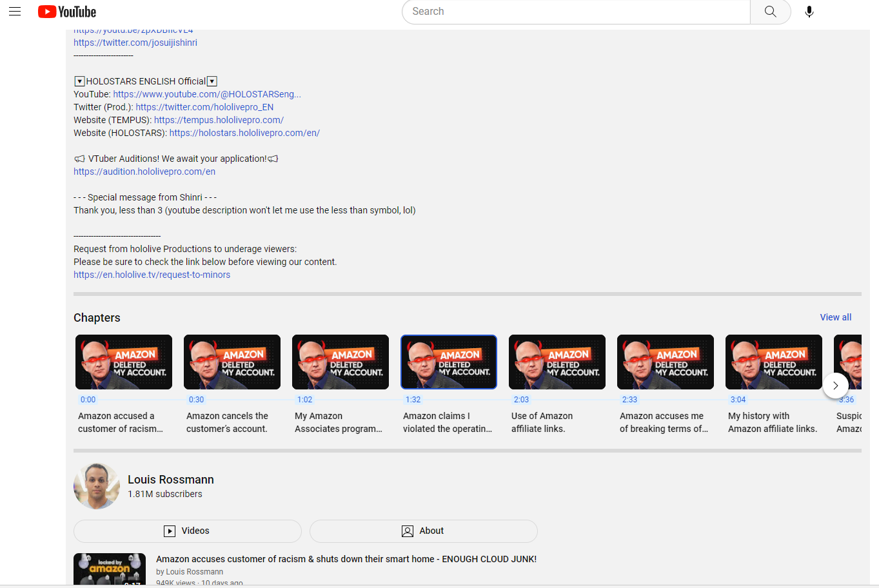Open the HOLOSTARSeng YouTube channel link

(x=207, y=94)
